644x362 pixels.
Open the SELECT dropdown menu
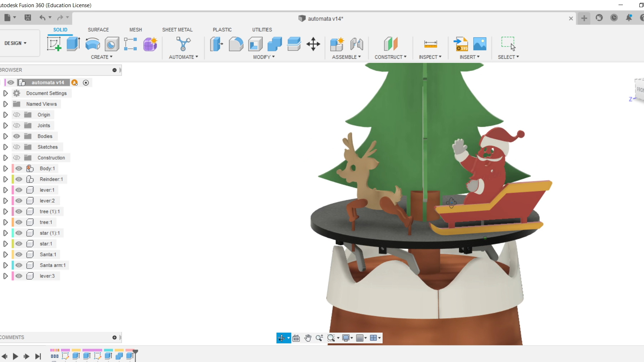click(x=508, y=57)
